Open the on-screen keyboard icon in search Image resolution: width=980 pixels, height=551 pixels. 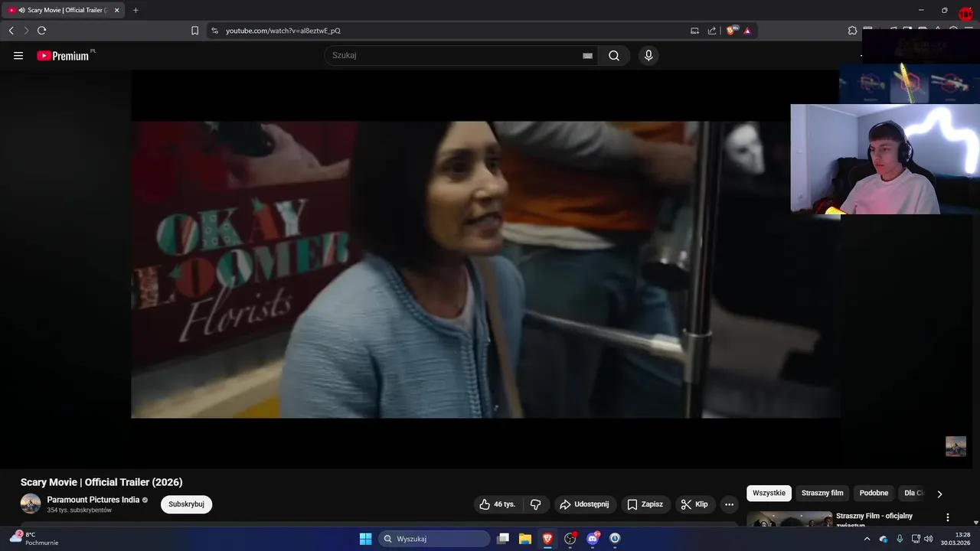(x=587, y=56)
